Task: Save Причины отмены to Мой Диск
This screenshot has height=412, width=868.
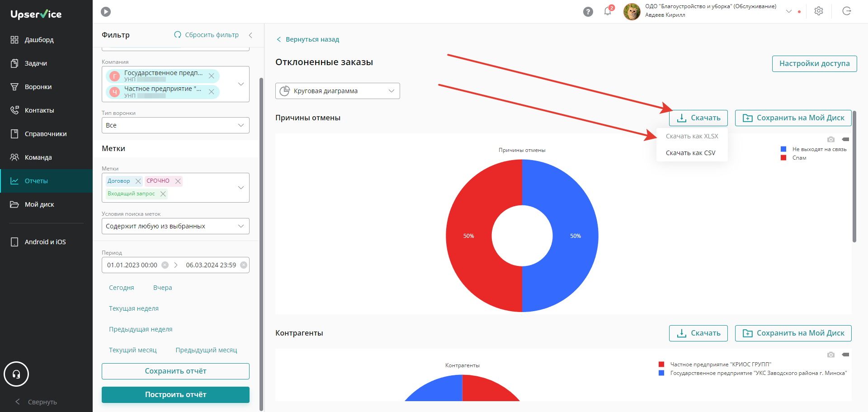Action: (793, 118)
